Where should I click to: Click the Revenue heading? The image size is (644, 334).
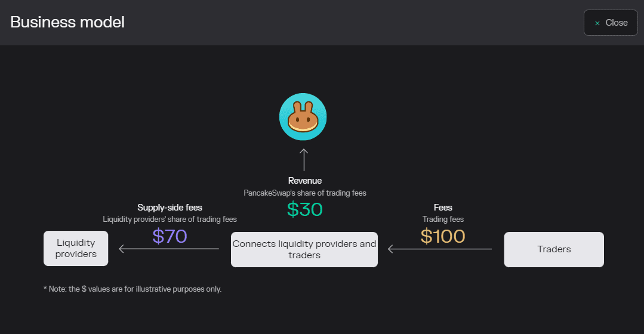tap(305, 181)
